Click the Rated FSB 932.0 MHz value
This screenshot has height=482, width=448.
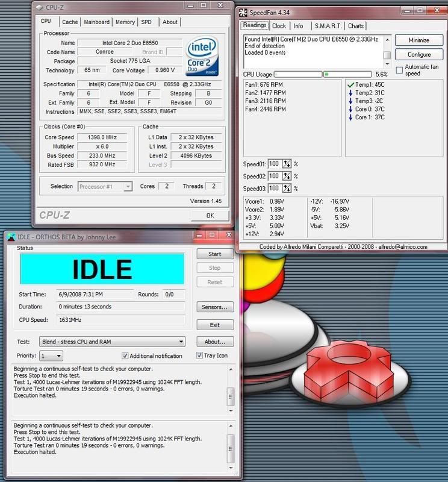102,164
